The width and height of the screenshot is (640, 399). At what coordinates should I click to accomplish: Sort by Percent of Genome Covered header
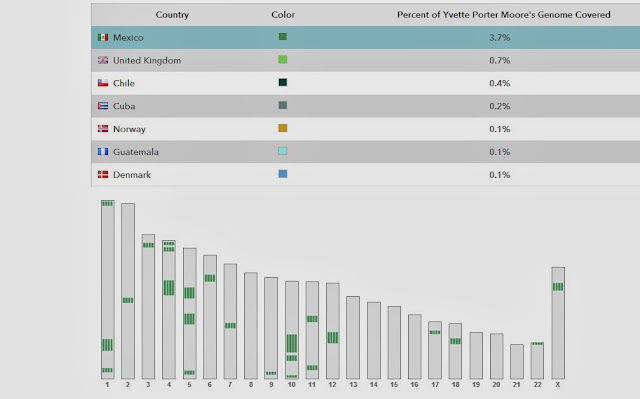(504, 15)
